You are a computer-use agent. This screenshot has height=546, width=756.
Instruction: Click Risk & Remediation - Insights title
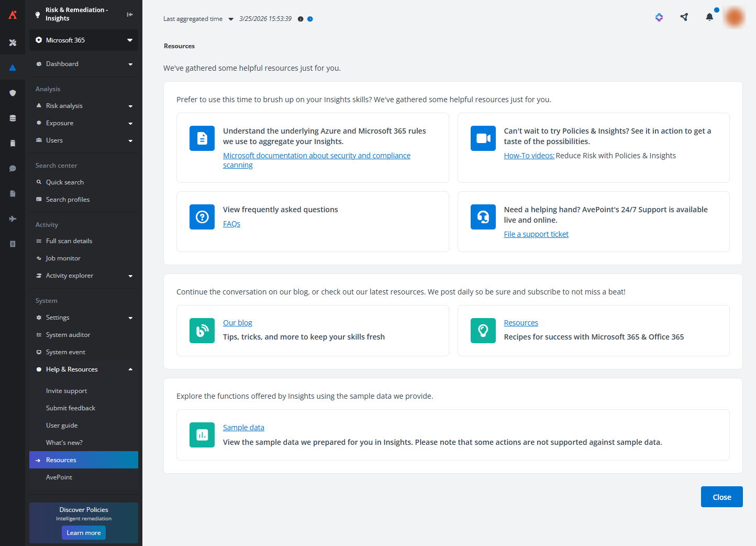pos(76,14)
